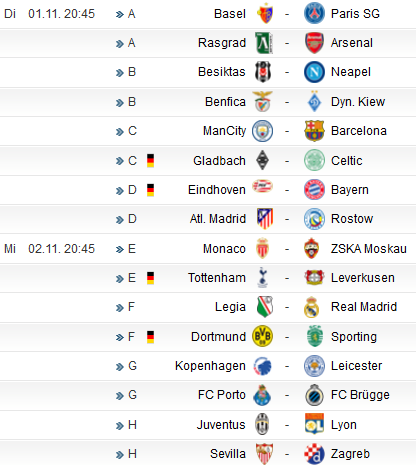Open group E link for Monaco match
Screen dimensions: 416x465
coord(132,249)
